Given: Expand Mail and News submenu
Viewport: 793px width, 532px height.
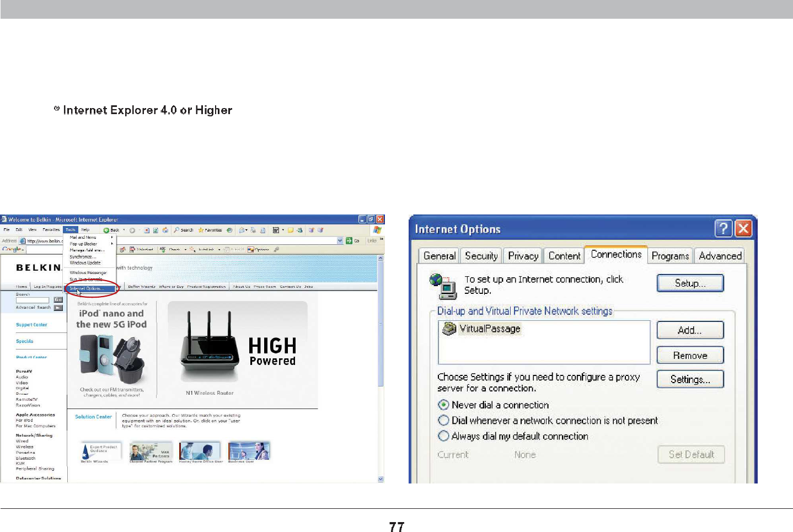Looking at the screenshot, I should coord(112,237).
